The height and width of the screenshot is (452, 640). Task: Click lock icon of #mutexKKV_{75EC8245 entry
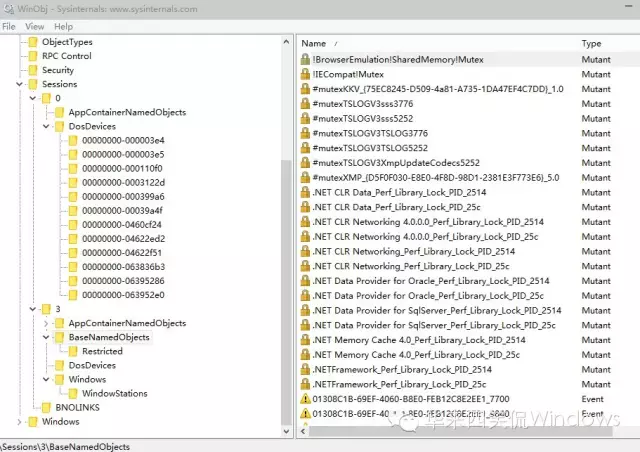click(305, 89)
